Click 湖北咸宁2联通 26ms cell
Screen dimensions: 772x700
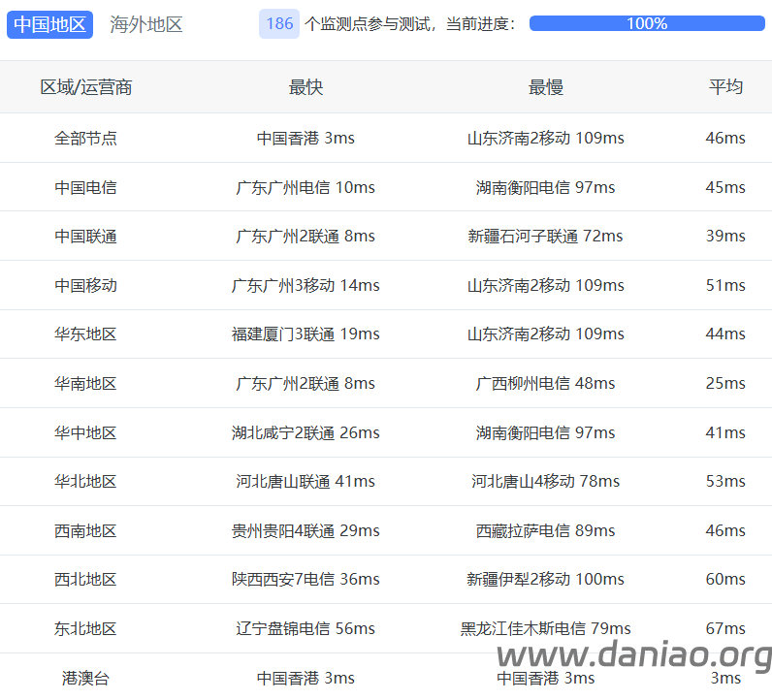point(306,432)
